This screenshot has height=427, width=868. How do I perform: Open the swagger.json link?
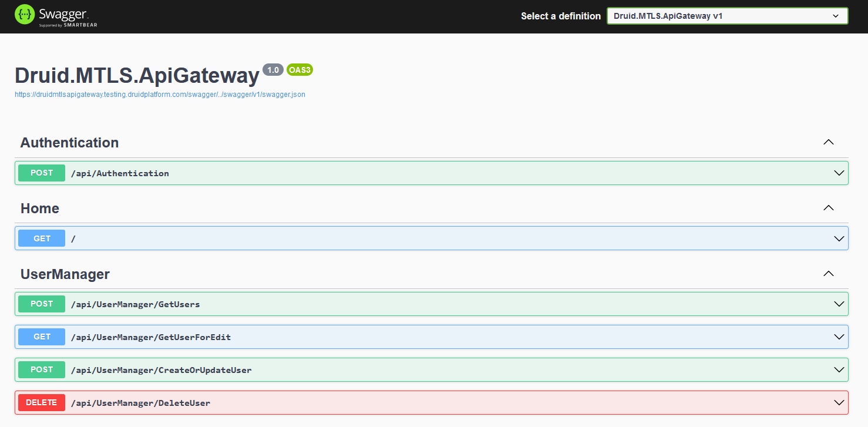pos(160,94)
